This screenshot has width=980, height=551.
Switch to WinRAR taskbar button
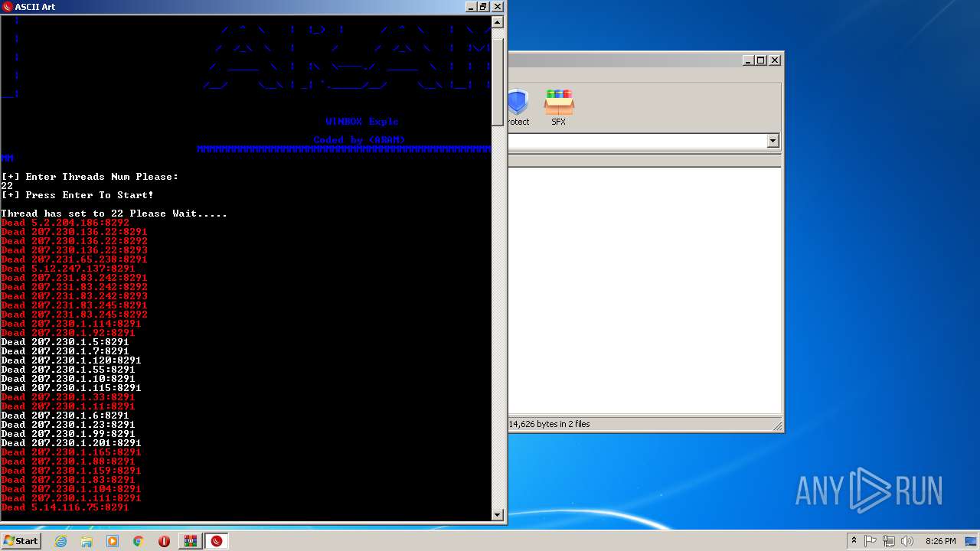point(190,541)
